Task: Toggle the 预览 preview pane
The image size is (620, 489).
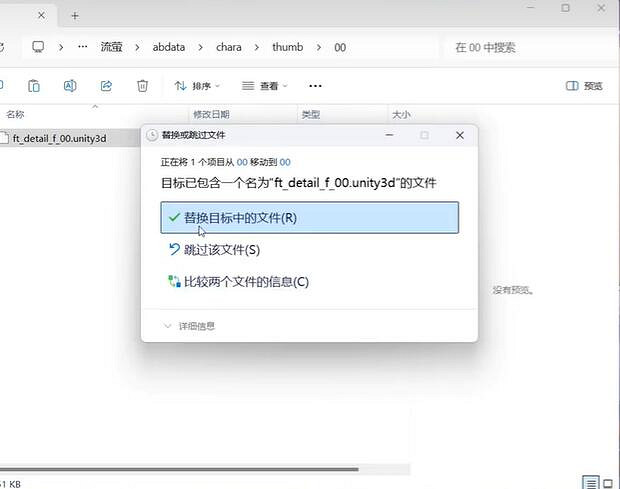Action: [x=584, y=86]
